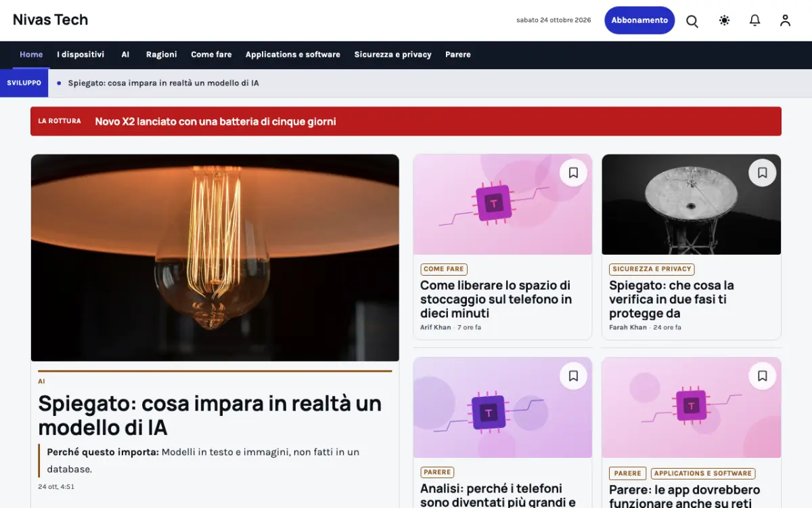
Task: Click timestamp '24 ott, 4:51'
Action: pyautogui.click(x=56, y=487)
